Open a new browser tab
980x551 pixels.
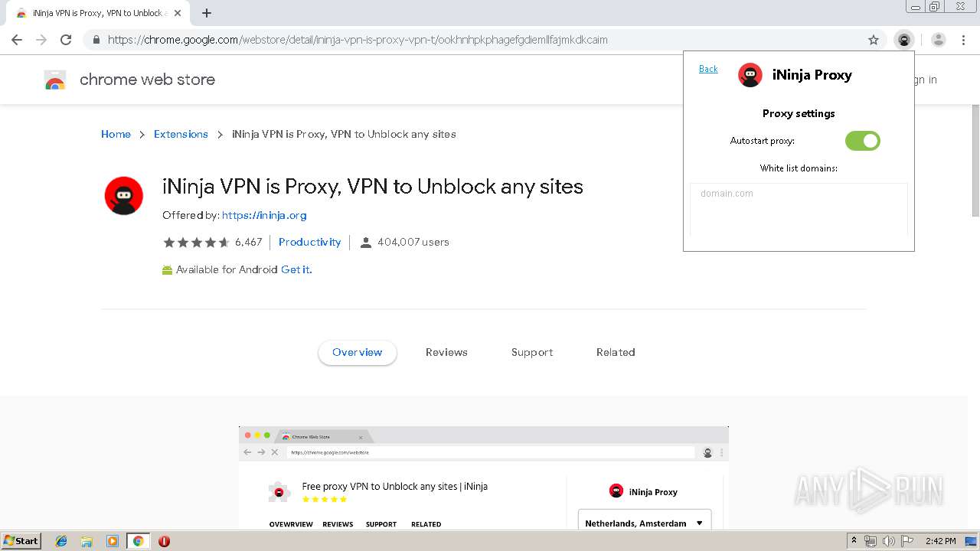tap(207, 13)
